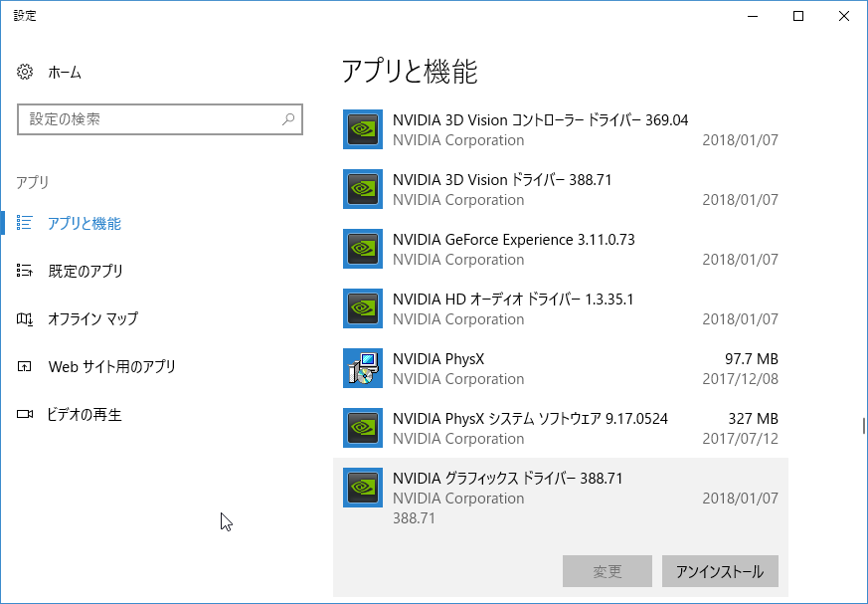Click the greyed 変更 button
This screenshot has width=868, height=604.
coord(608,571)
